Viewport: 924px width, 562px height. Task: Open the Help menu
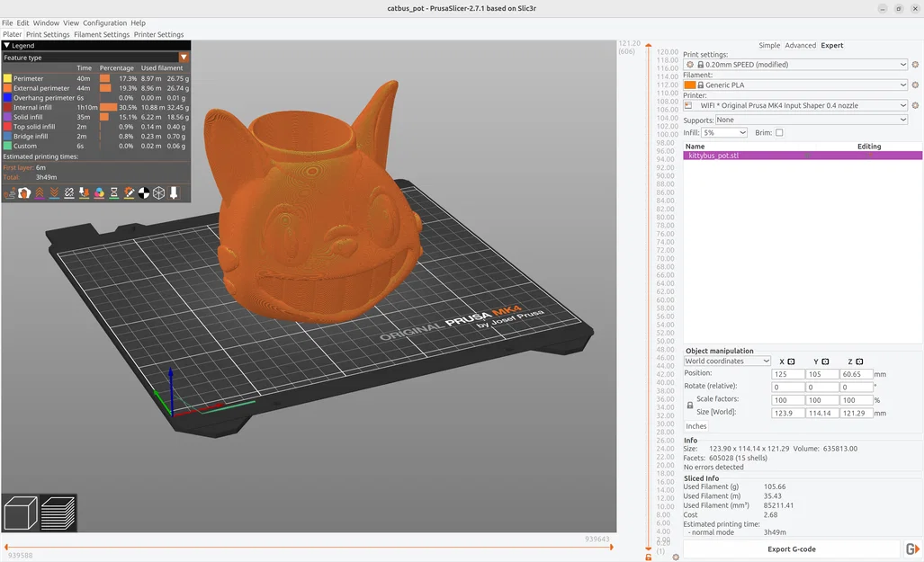(138, 23)
